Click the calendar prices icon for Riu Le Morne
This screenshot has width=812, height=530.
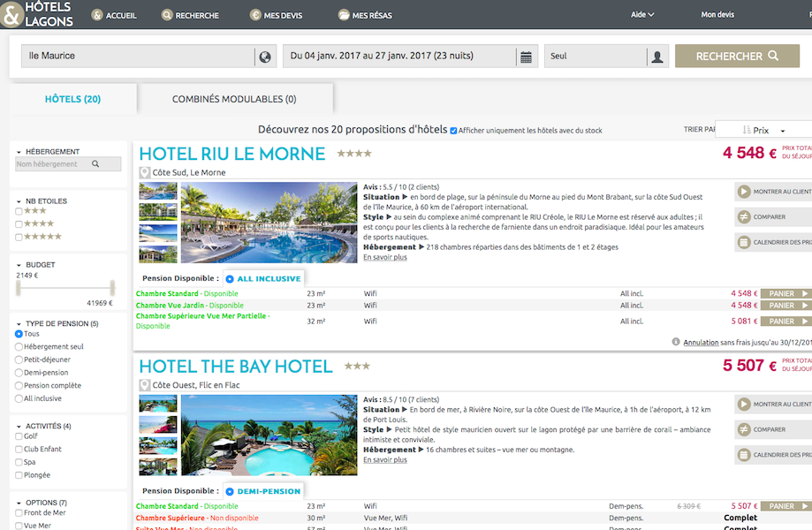744,242
